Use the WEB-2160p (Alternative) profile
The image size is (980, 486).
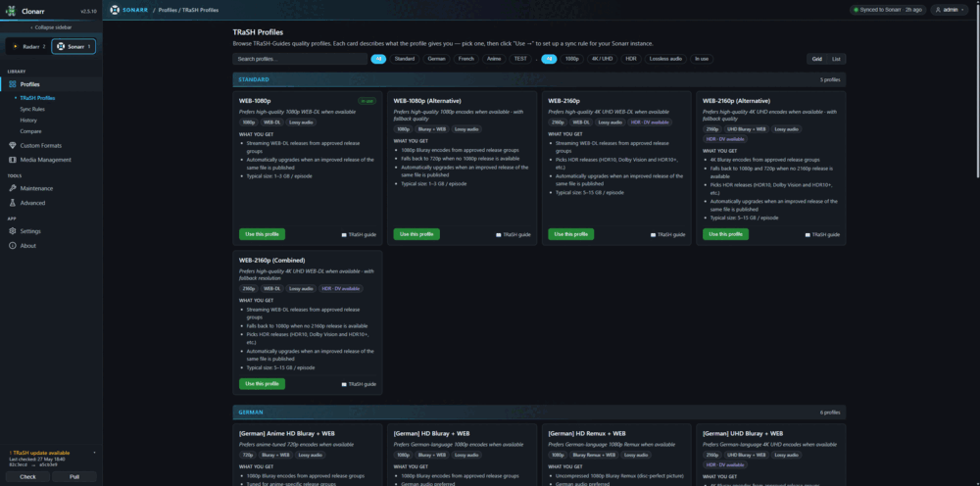(725, 234)
